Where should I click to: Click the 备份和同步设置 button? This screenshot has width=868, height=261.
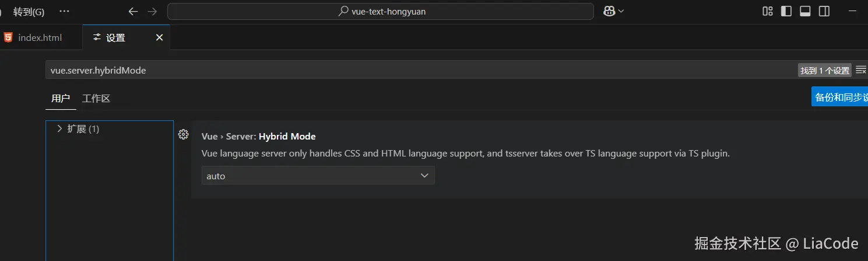click(840, 97)
